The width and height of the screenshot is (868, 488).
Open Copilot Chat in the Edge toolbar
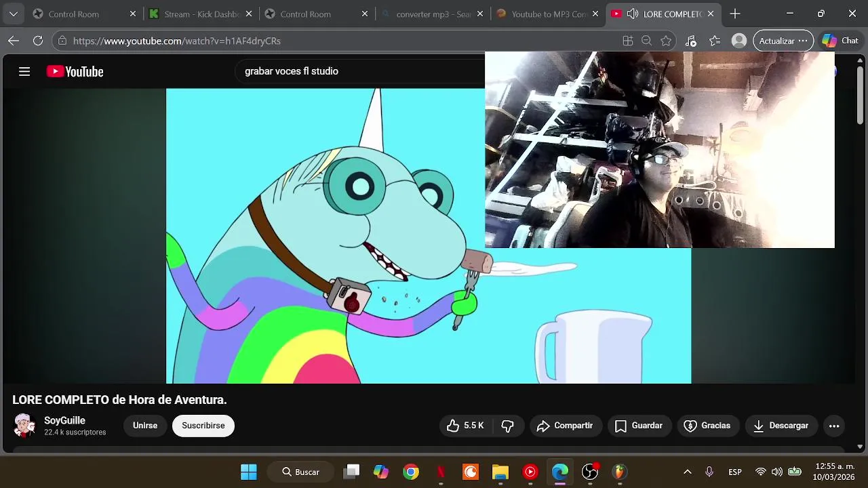coord(840,41)
